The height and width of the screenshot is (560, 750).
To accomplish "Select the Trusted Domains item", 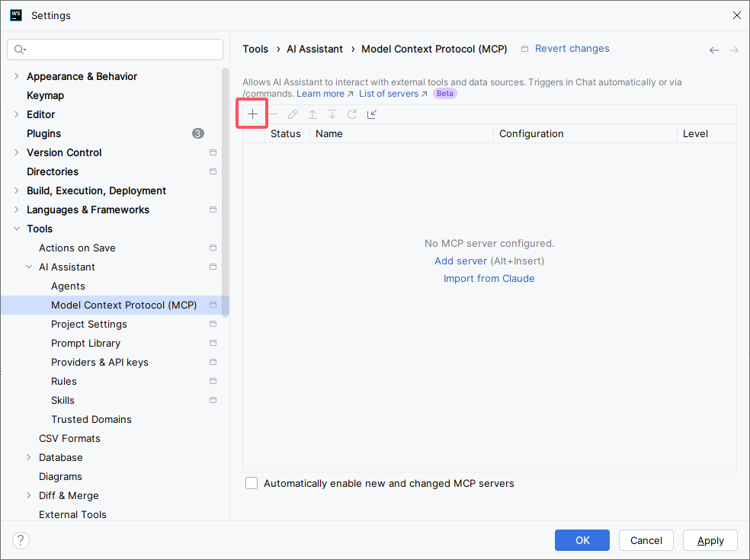I will (x=91, y=419).
